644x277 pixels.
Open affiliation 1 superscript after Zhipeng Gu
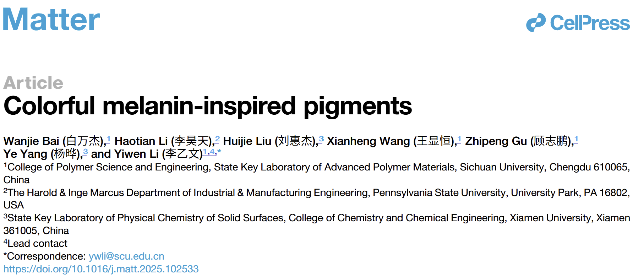click(x=576, y=139)
